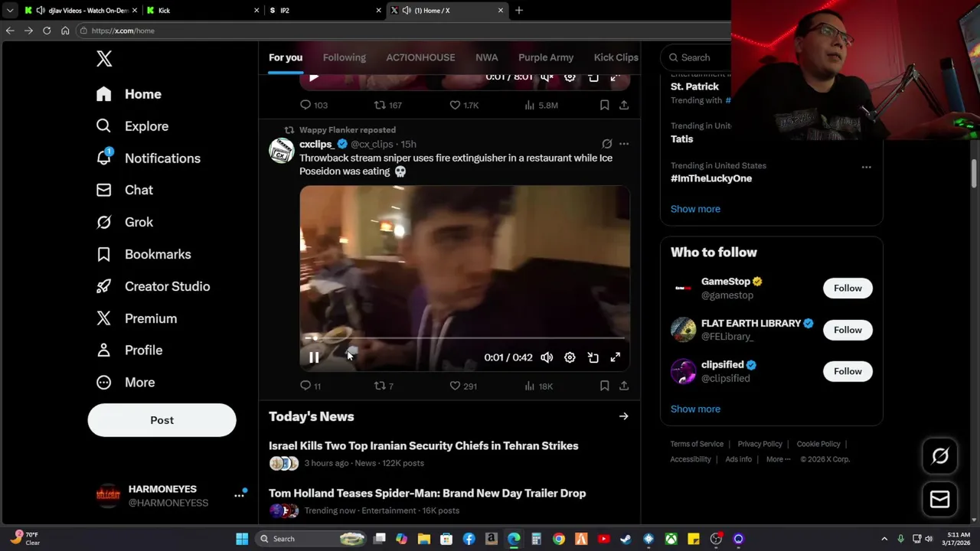Open the #ImTheLuckyOne trend
The height and width of the screenshot is (551, 980).
tap(711, 178)
